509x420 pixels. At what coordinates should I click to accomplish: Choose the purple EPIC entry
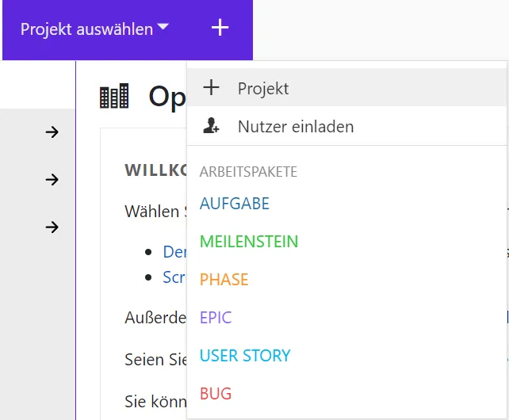(x=216, y=318)
